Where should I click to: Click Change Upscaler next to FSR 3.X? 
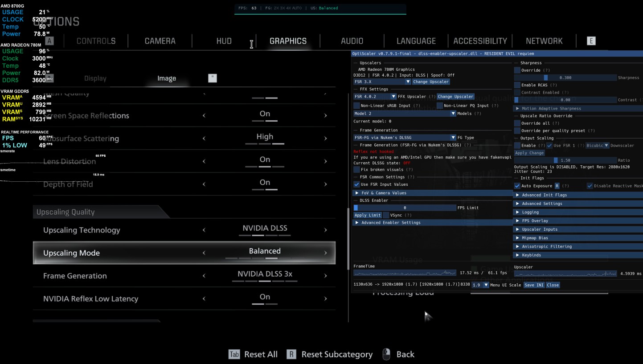coord(431,82)
